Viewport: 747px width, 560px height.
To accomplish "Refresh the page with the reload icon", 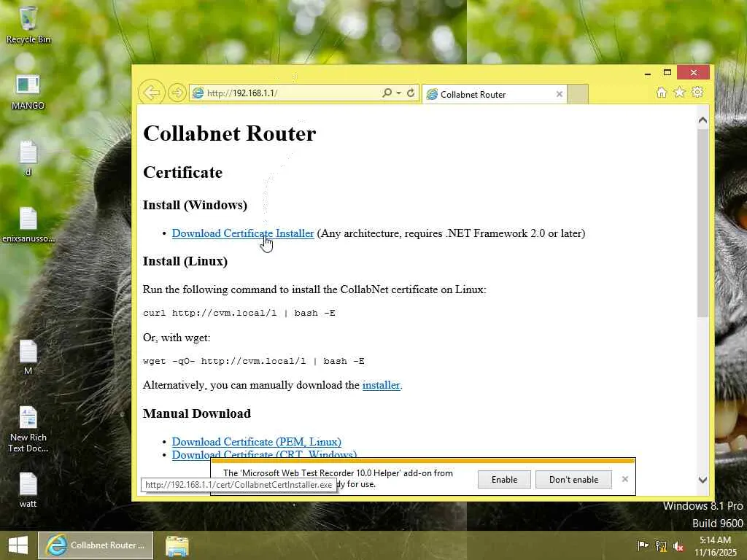I will click(x=411, y=93).
